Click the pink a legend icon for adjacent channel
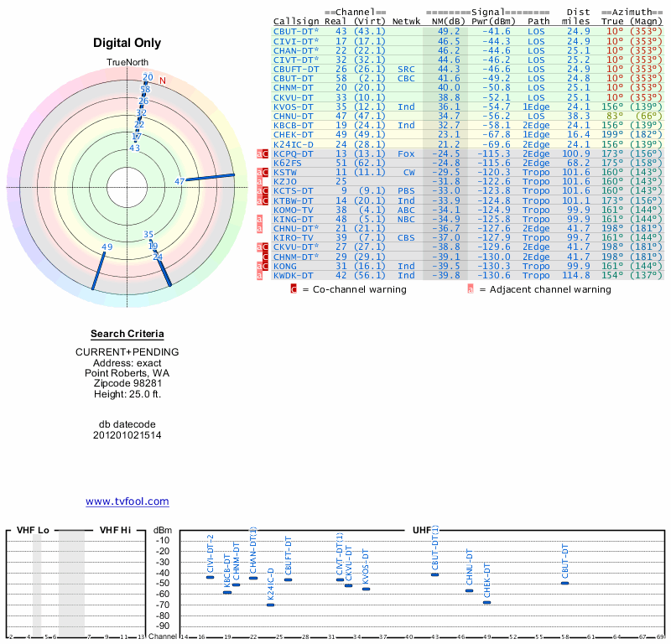The width and height of the screenshot is (671, 644). point(471,289)
